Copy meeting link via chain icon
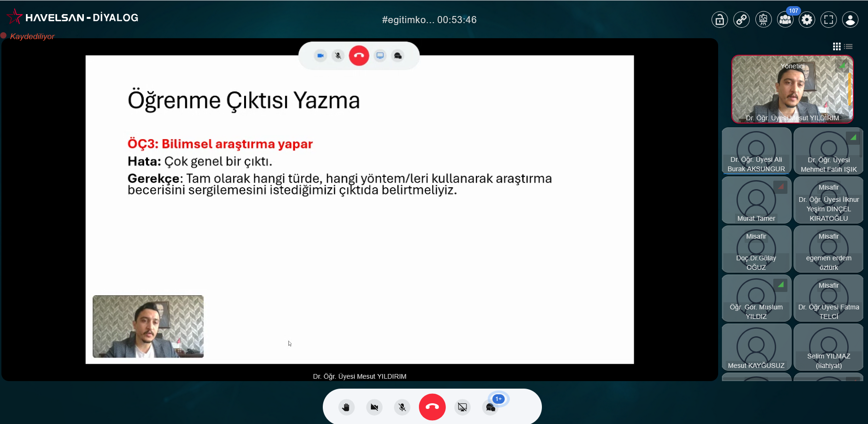Viewport: 868px width, 424px height. click(x=741, y=20)
